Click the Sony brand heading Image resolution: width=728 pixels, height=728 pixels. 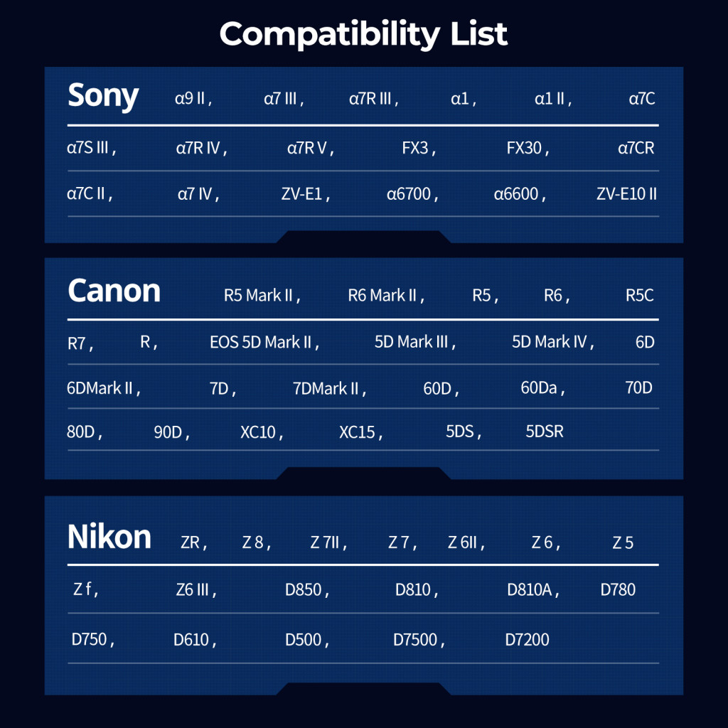click(x=103, y=95)
